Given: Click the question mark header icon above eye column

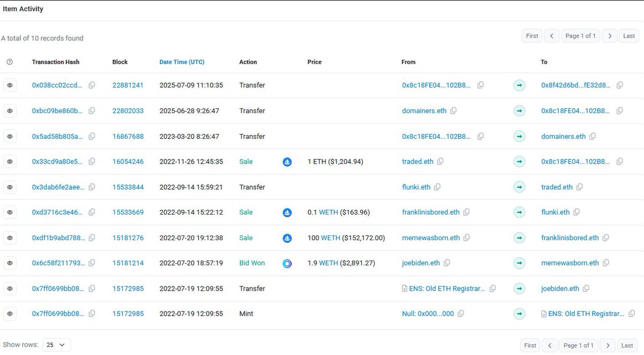Looking at the screenshot, I should (x=9, y=62).
